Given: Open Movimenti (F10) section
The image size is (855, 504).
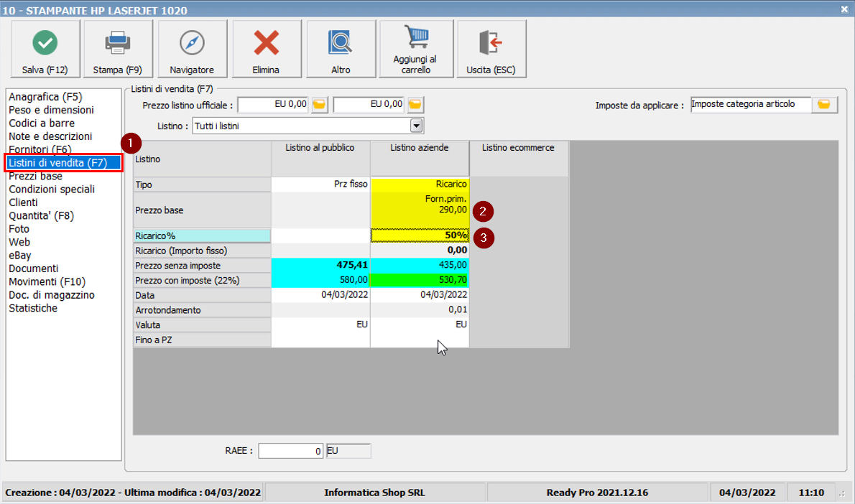Looking at the screenshot, I should tap(47, 281).
